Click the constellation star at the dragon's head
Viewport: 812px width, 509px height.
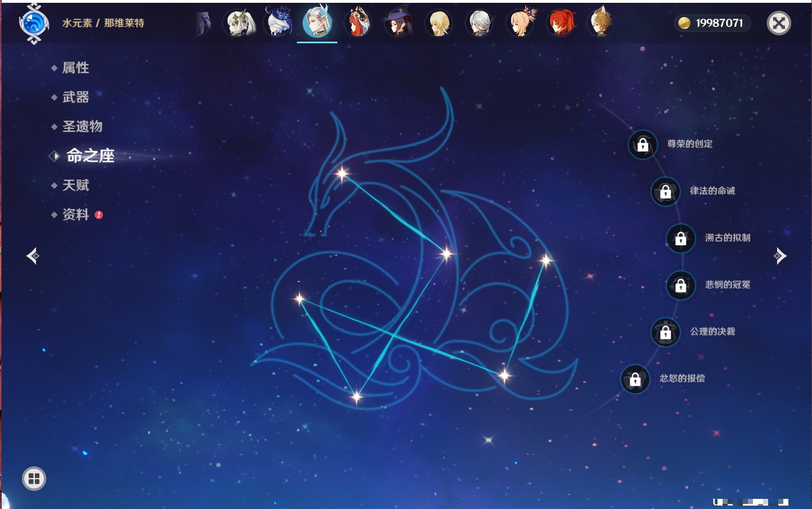[x=342, y=173]
